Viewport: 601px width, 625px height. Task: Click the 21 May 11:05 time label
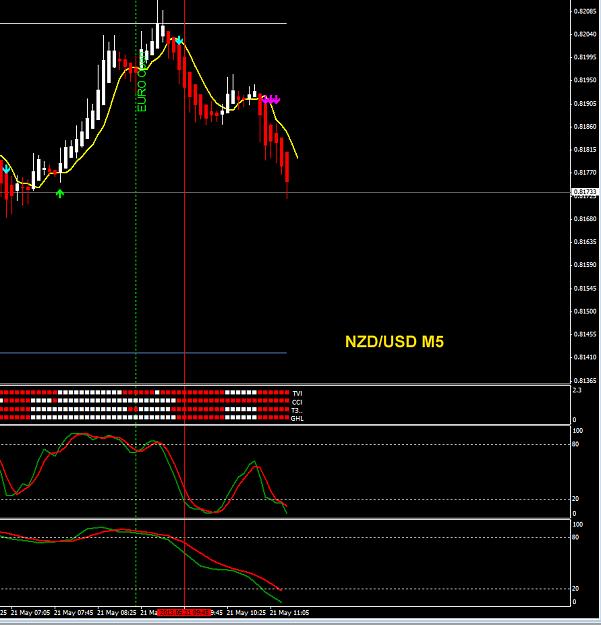point(289,612)
